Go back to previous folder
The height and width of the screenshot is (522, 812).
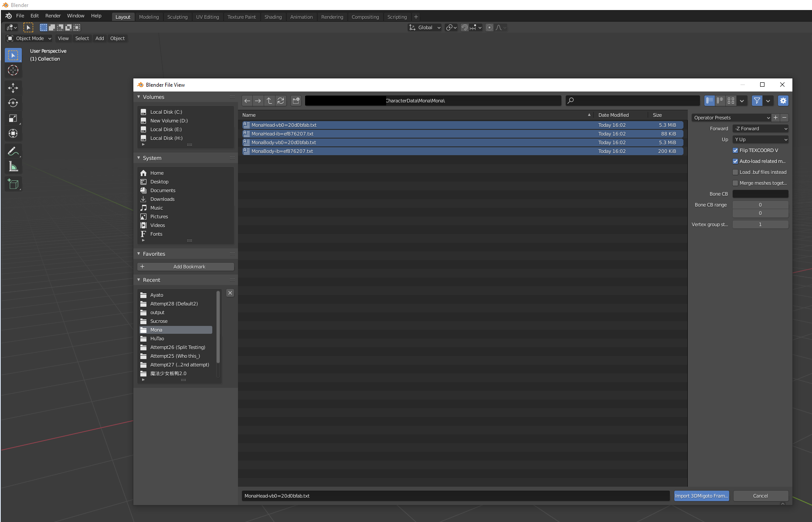pos(247,101)
